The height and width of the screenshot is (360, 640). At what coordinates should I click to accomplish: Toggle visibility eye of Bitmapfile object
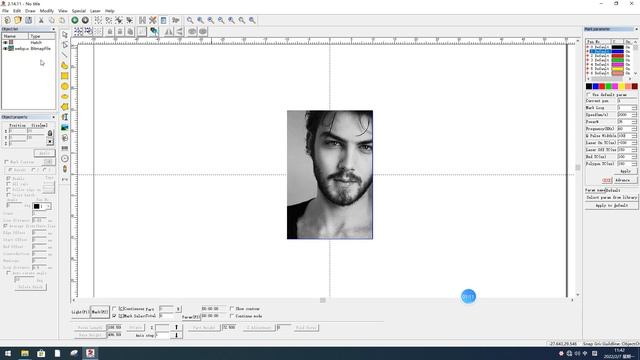[x=5, y=49]
